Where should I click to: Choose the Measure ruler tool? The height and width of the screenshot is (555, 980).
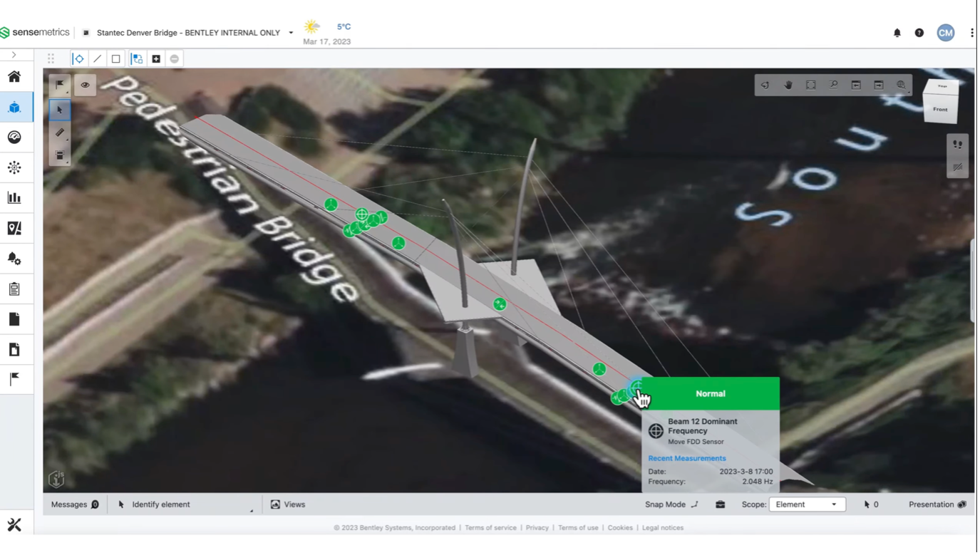tap(60, 133)
